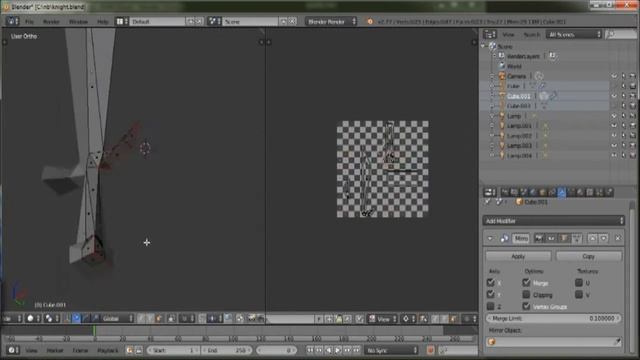
Task: Enable the V texture mirror checkbox
Action: [x=579, y=294]
